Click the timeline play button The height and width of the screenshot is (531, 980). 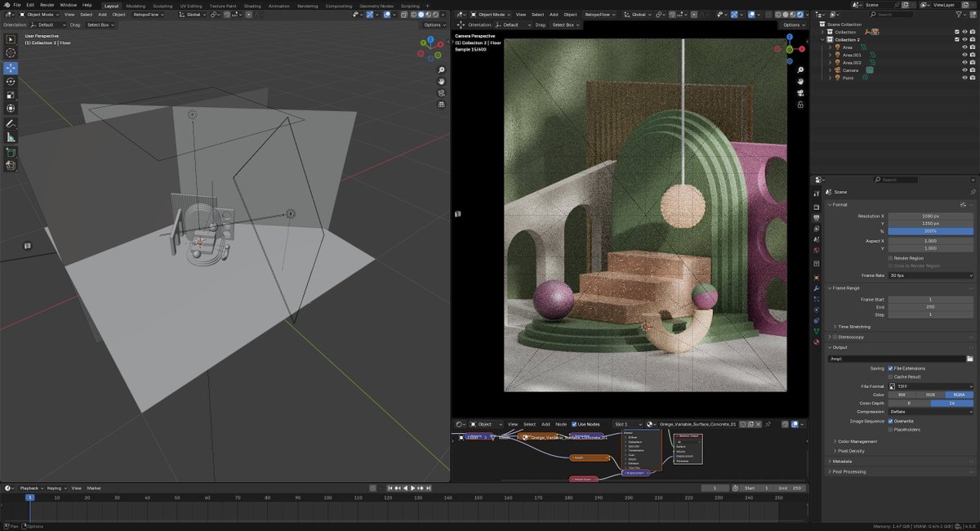point(413,488)
